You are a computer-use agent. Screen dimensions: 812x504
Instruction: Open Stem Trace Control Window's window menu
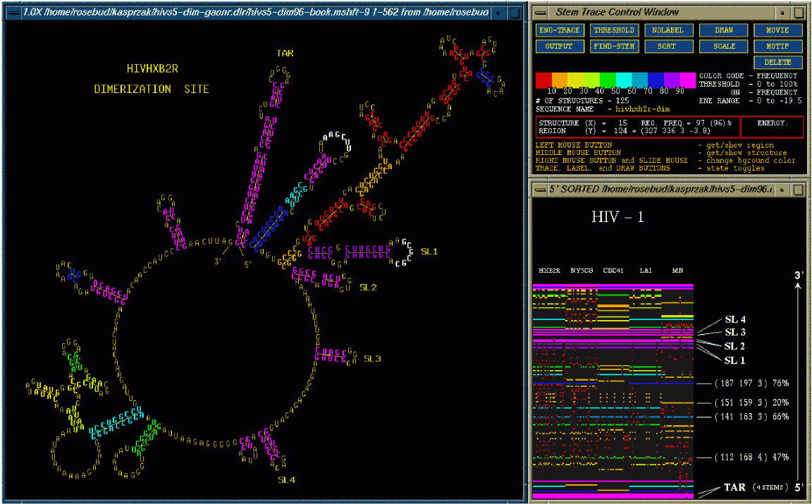[540, 12]
